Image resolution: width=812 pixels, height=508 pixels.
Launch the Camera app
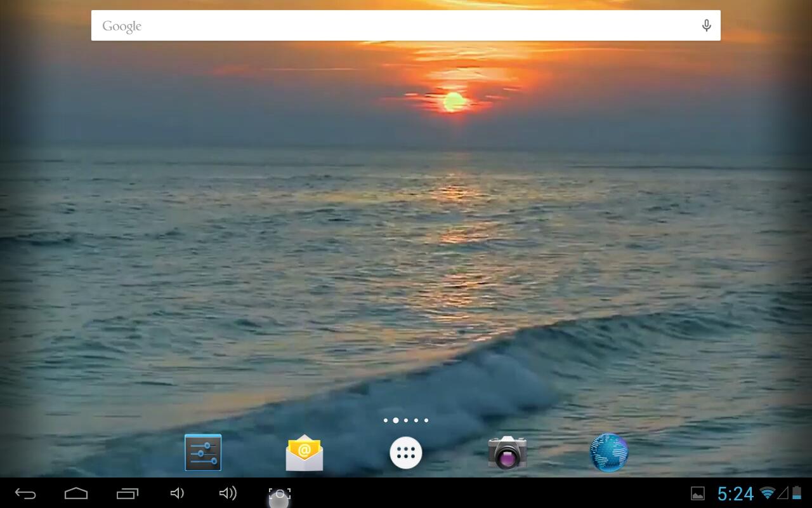click(x=507, y=453)
